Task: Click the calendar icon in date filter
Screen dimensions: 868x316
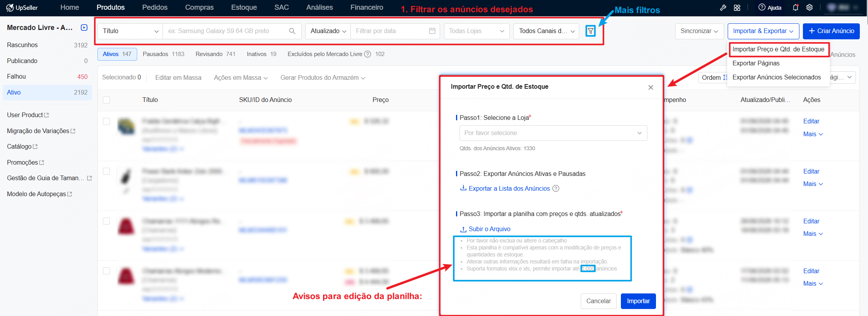Action: pos(432,31)
